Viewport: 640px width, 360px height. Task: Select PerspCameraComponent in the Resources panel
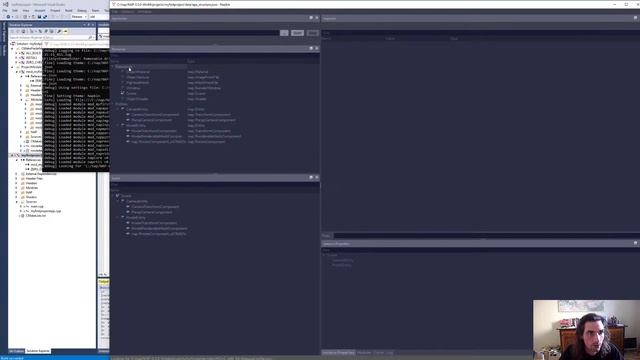click(x=152, y=120)
